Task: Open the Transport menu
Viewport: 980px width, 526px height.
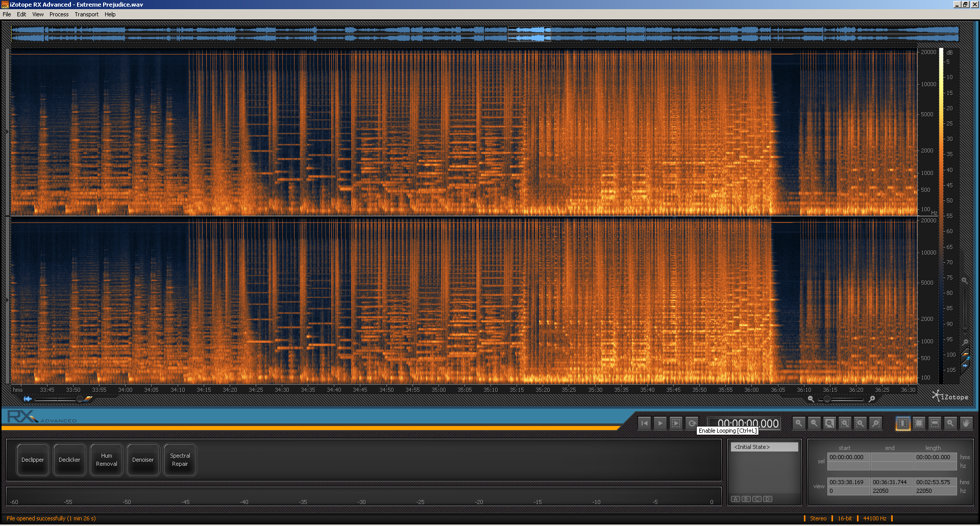Action: (x=86, y=14)
